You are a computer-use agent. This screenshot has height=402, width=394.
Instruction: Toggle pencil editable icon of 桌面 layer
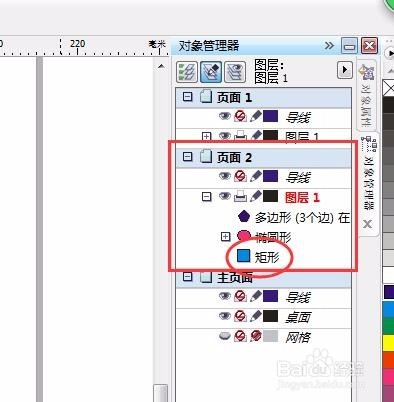click(255, 316)
